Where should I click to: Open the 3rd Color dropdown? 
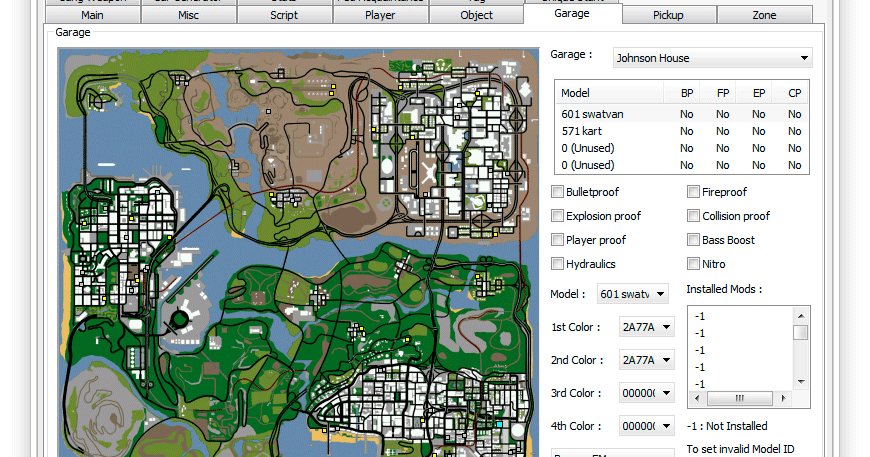646,393
